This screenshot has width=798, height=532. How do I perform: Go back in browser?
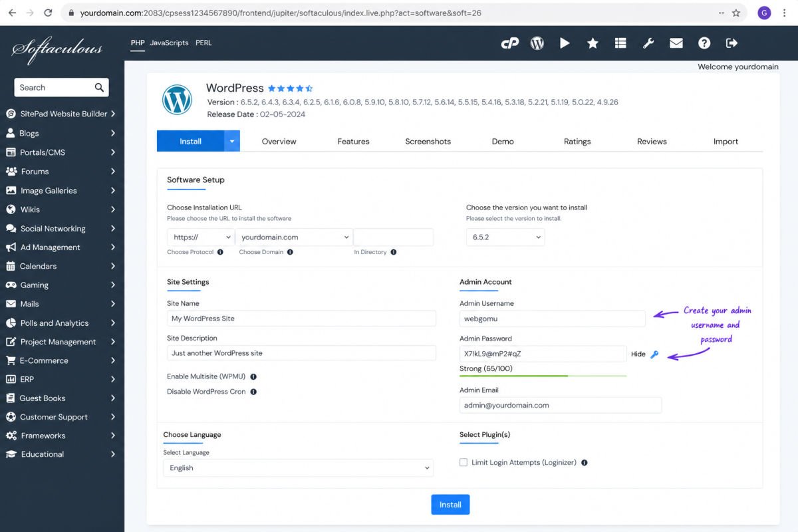(x=12, y=13)
